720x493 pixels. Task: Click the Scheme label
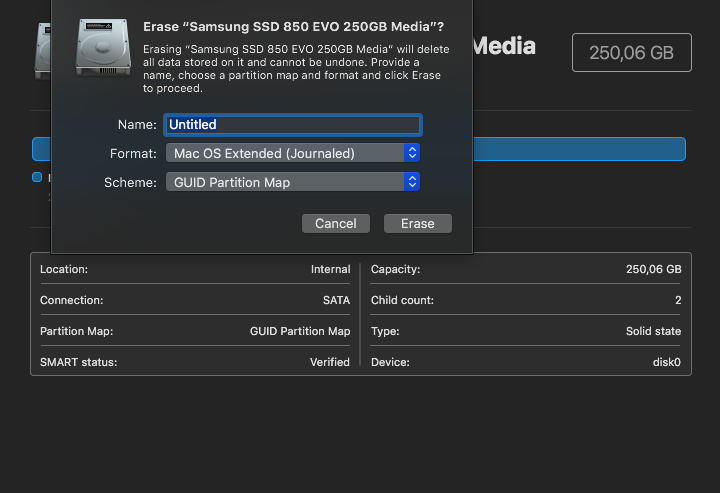point(130,182)
